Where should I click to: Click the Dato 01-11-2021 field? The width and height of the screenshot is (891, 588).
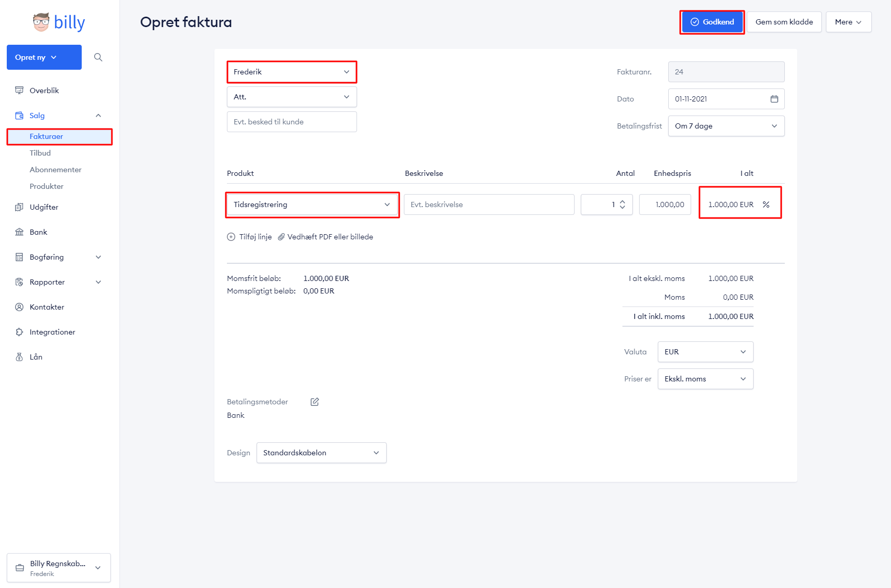click(x=727, y=99)
